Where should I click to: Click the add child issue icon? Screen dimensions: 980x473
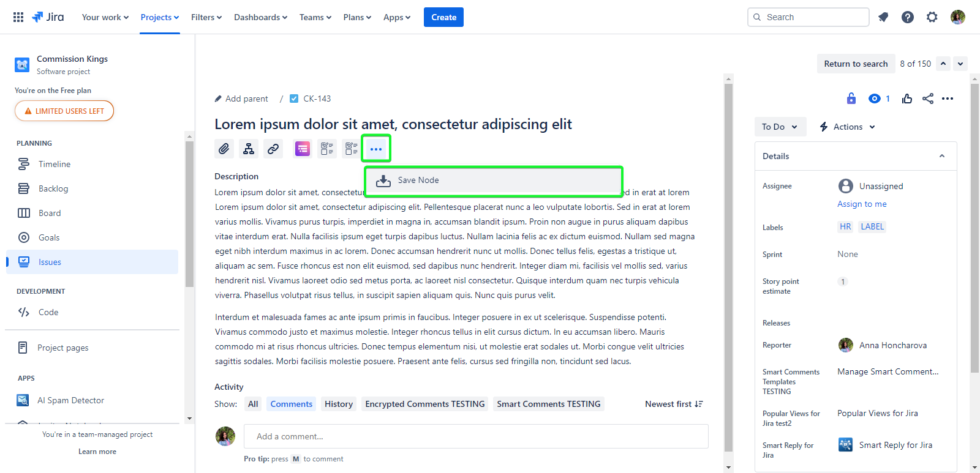(249, 149)
